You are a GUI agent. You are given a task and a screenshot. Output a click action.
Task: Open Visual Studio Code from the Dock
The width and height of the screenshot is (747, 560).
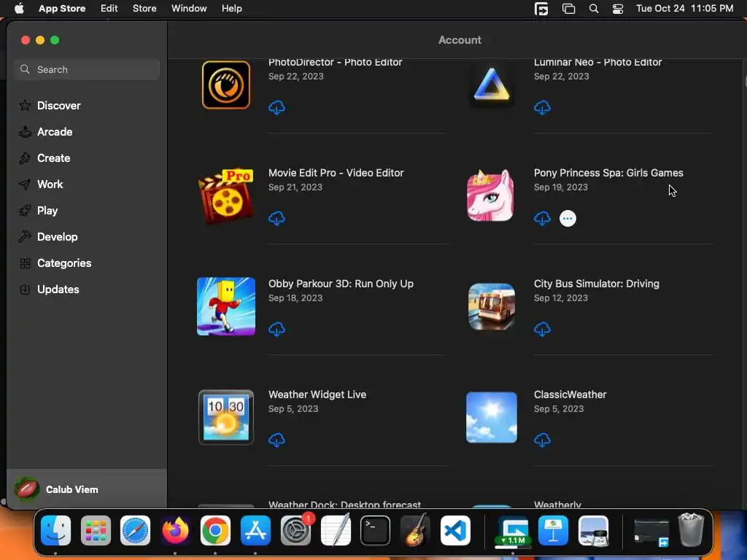(x=455, y=530)
